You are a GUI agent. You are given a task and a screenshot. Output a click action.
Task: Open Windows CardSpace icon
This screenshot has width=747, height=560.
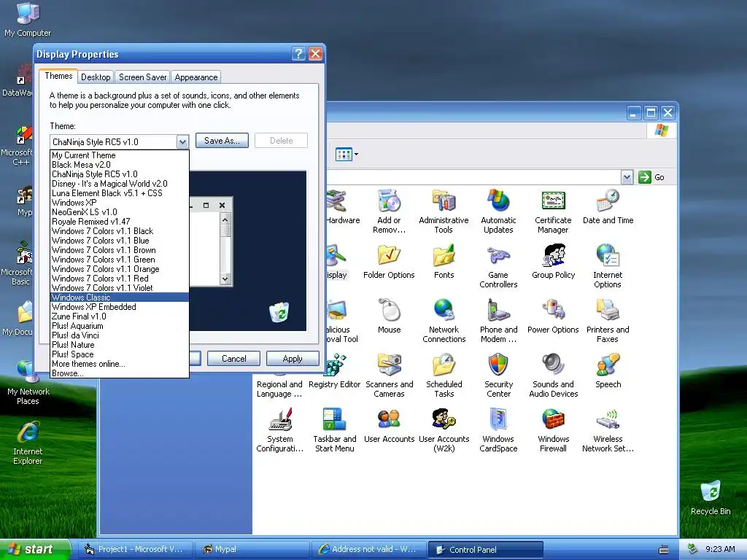(498, 430)
